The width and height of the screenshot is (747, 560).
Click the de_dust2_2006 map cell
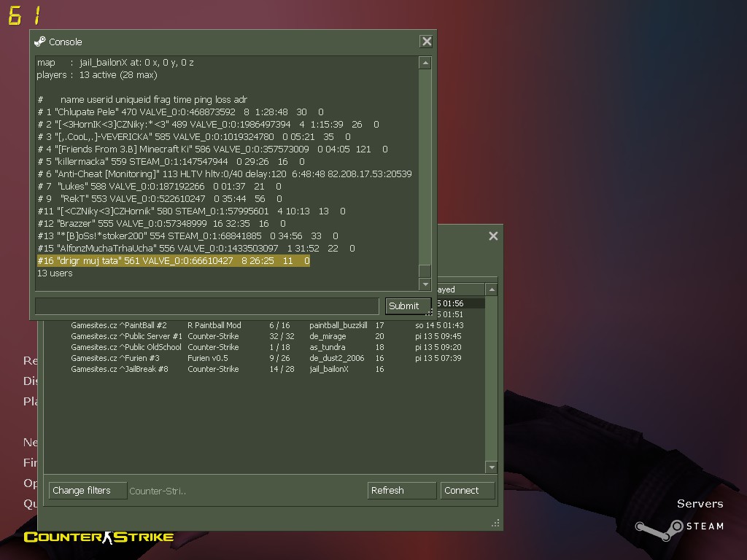click(336, 359)
